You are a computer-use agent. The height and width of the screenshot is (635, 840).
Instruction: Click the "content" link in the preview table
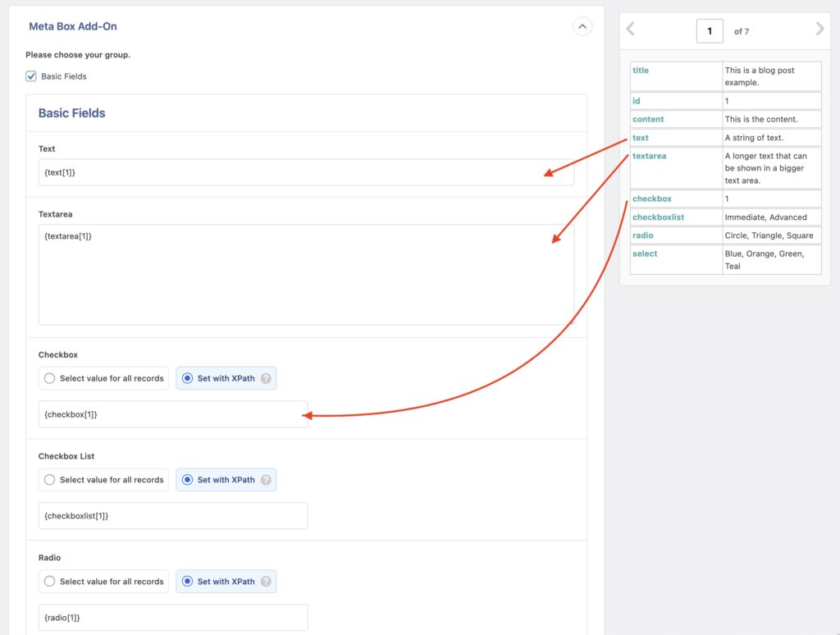(648, 119)
